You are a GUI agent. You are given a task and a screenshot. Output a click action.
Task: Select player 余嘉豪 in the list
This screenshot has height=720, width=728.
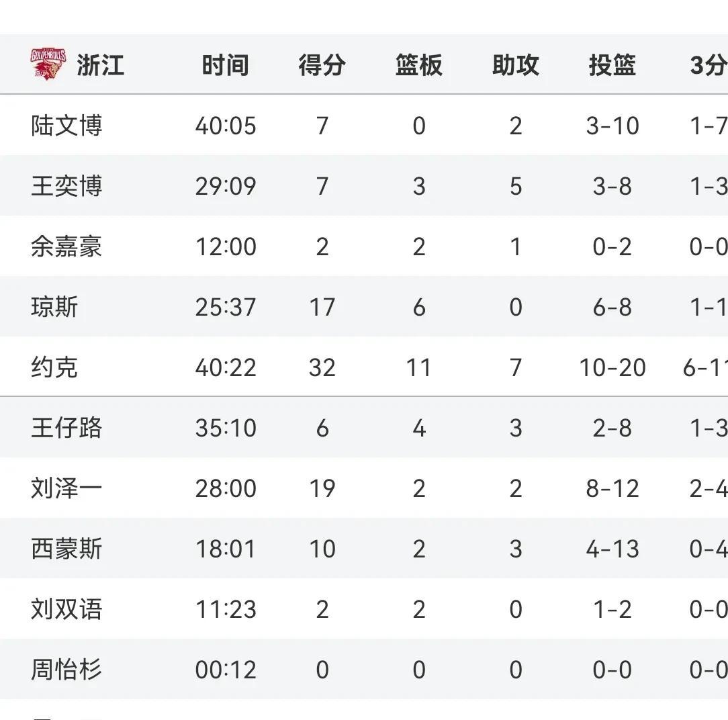66,246
